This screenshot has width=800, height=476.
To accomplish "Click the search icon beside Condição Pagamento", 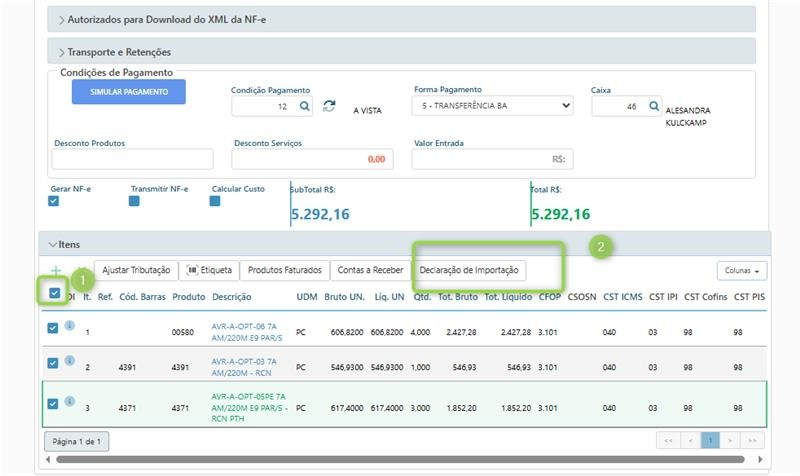I will pyautogui.click(x=305, y=106).
